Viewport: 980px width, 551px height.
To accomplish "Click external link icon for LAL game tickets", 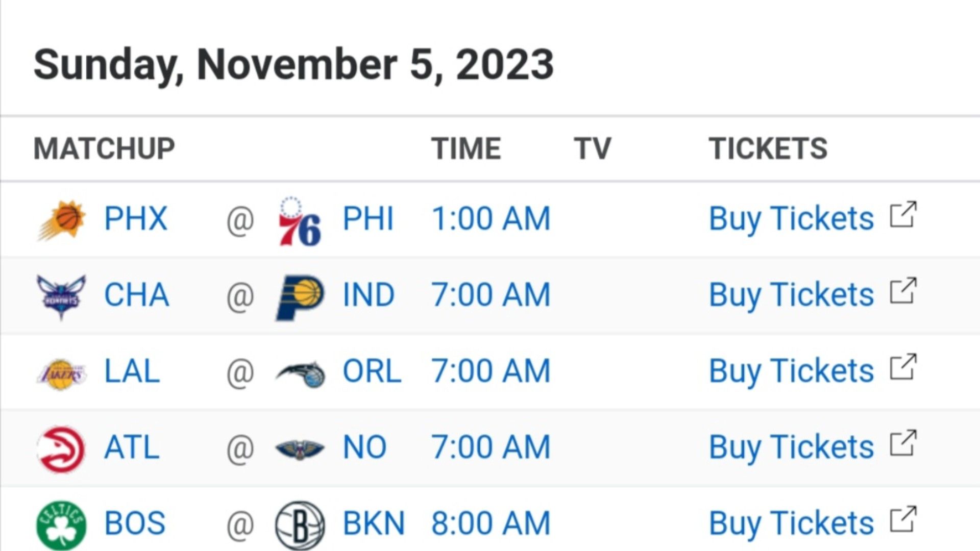I will (x=903, y=367).
